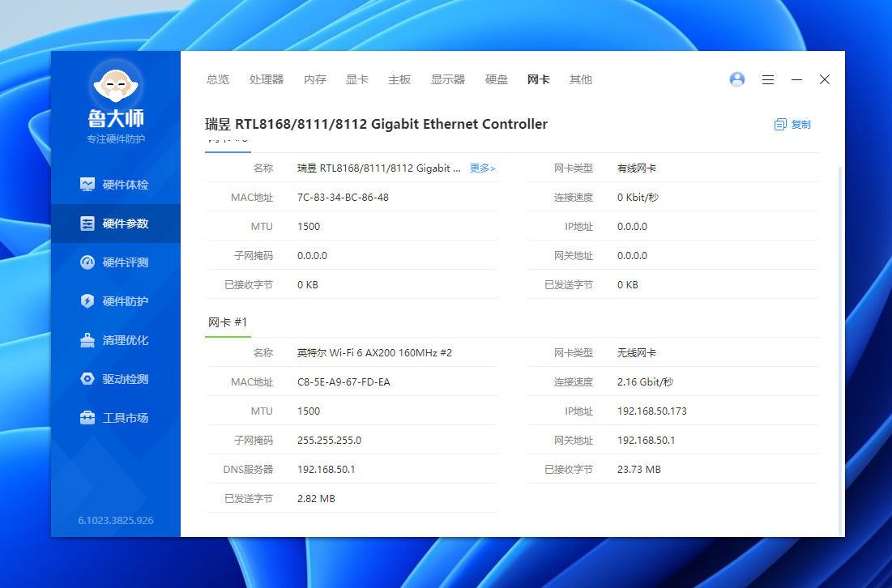Click the version number 6.1023.3825.926
The height and width of the screenshot is (588, 892).
pyautogui.click(x=116, y=520)
